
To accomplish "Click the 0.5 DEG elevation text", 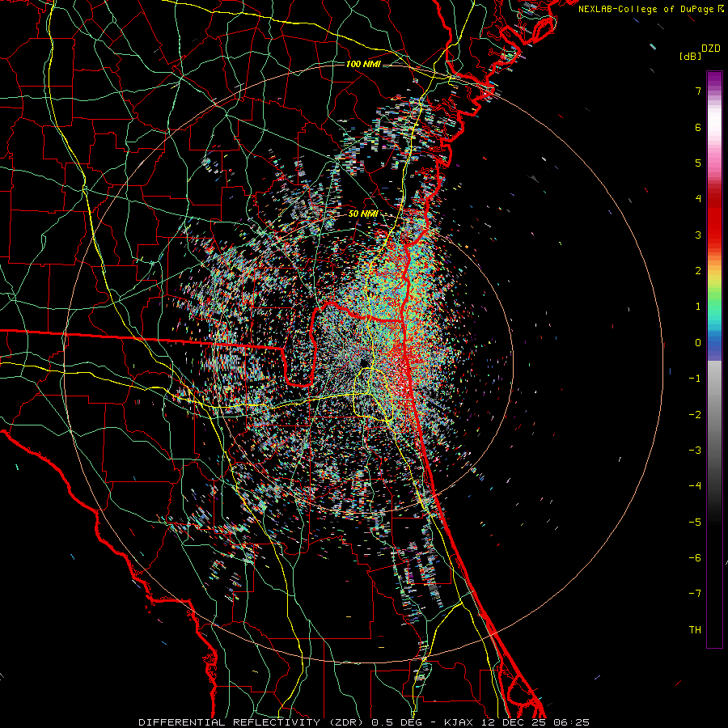I will coord(397,722).
